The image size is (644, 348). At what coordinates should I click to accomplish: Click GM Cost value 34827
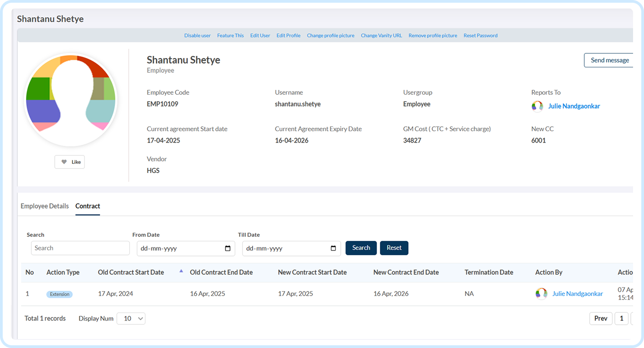coord(412,140)
